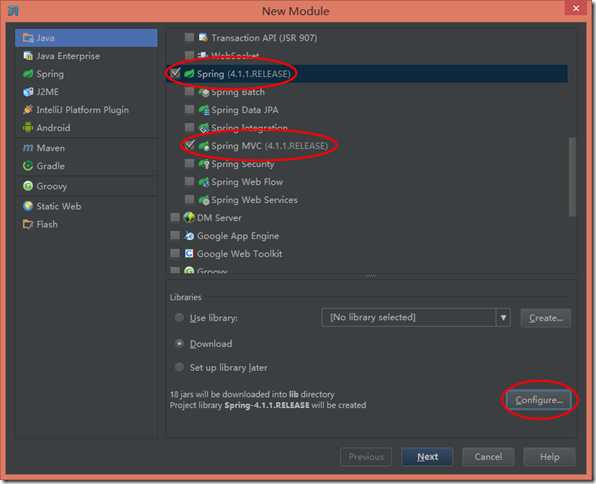The height and width of the screenshot is (484, 596).
Task: Click the Gradle icon in sidebar
Action: [28, 166]
